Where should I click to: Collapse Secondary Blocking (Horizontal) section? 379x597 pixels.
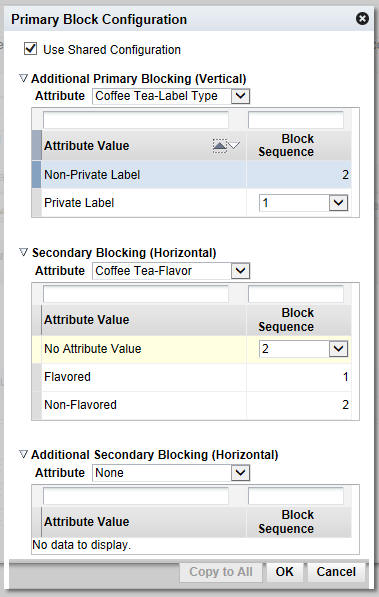(23, 252)
